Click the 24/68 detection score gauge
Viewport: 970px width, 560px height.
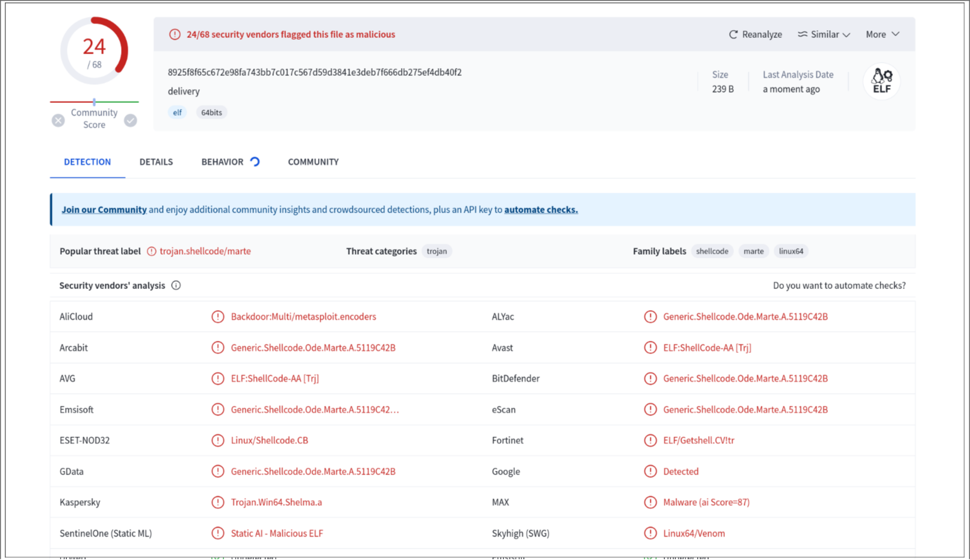click(94, 52)
